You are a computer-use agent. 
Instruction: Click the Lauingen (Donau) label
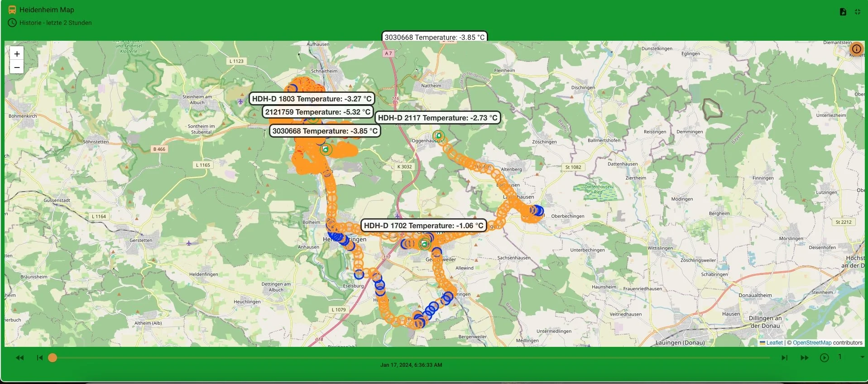[680, 343]
